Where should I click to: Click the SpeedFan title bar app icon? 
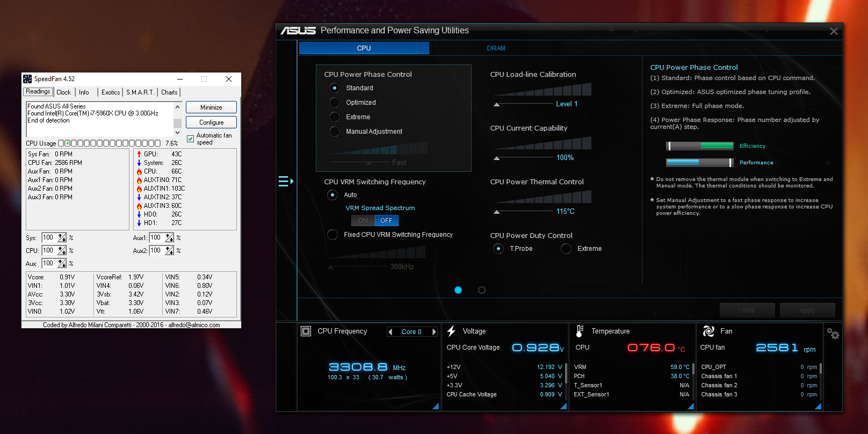point(27,79)
